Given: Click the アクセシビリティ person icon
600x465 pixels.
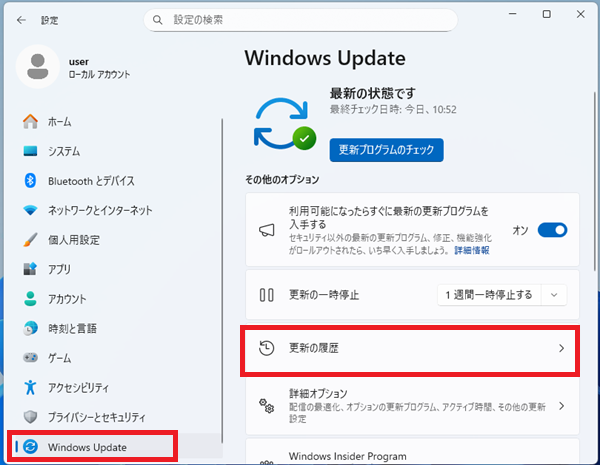Looking at the screenshot, I should click(30, 387).
